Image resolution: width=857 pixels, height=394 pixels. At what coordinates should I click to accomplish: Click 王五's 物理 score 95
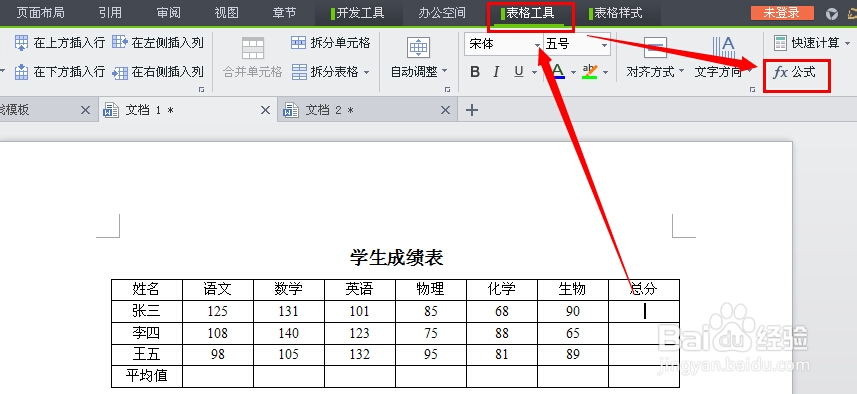(x=431, y=355)
